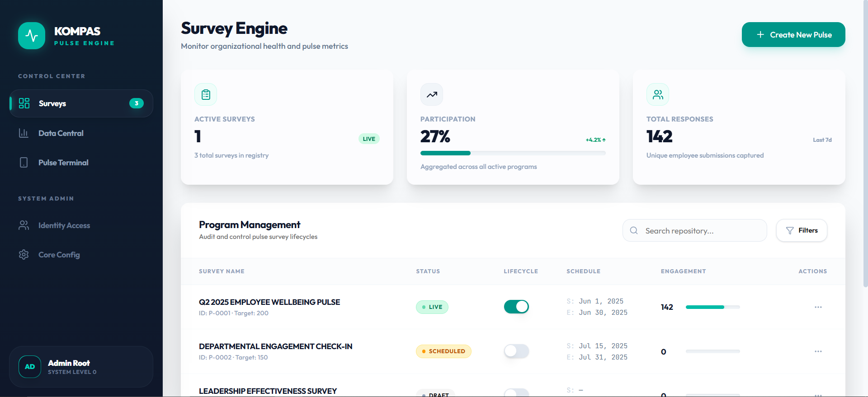Disable lifecycle toggle for Q2 2025 Wellbeing Pulse
Screen dimensions: 868x397
pyautogui.click(x=516, y=307)
